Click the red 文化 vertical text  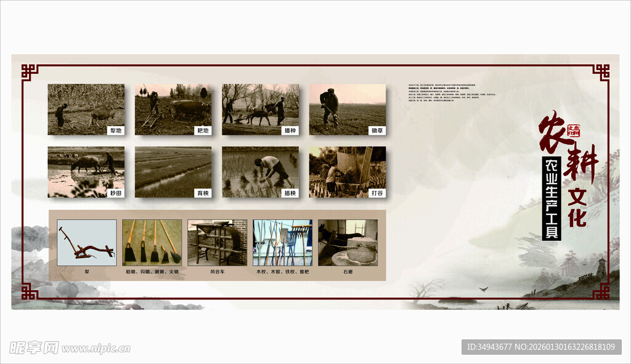577,206
